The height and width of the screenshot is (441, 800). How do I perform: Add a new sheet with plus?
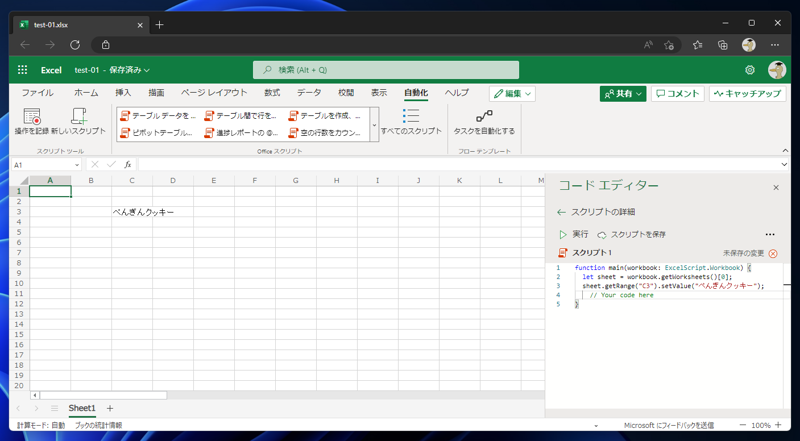(x=110, y=408)
